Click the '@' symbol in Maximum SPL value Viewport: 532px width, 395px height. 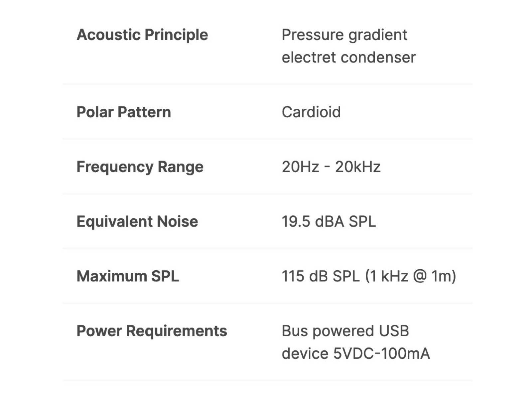click(420, 276)
